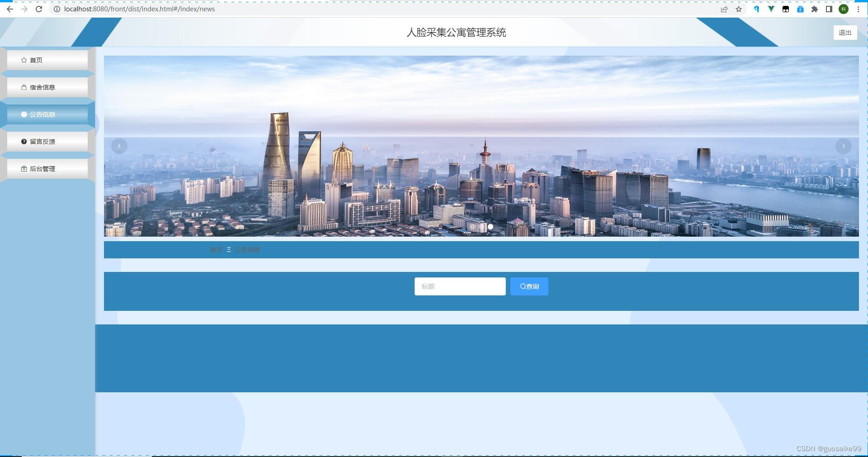Show previous carousel slide
The image size is (868, 457).
point(119,146)
